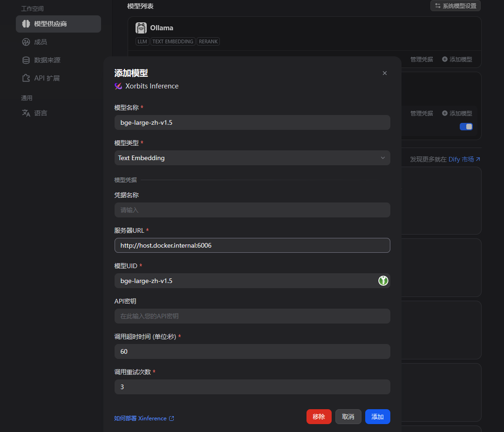Screen dimensions: 504x432
Task: Toggle the blue model switch
Action: pyautogui.click(x=466, y=127)
